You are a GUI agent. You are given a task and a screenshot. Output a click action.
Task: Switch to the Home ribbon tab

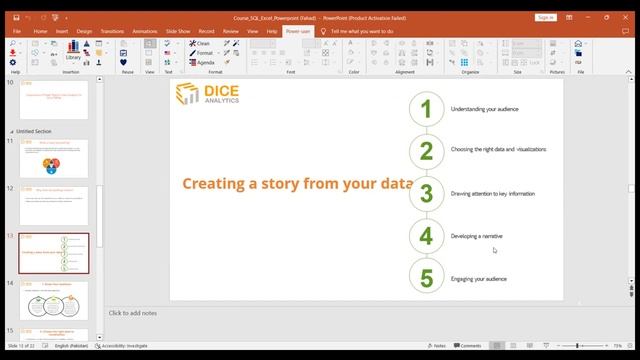[x=40, y=31]
